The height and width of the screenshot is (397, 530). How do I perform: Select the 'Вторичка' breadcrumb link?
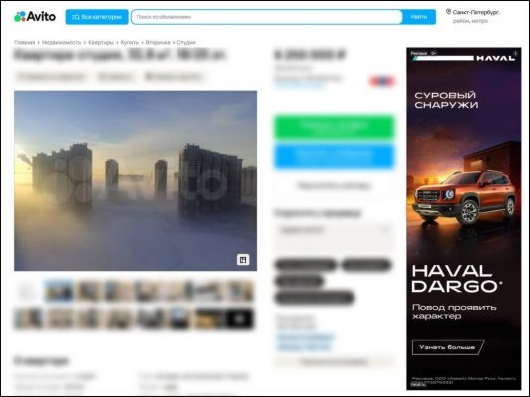click(x=158, y=42)
